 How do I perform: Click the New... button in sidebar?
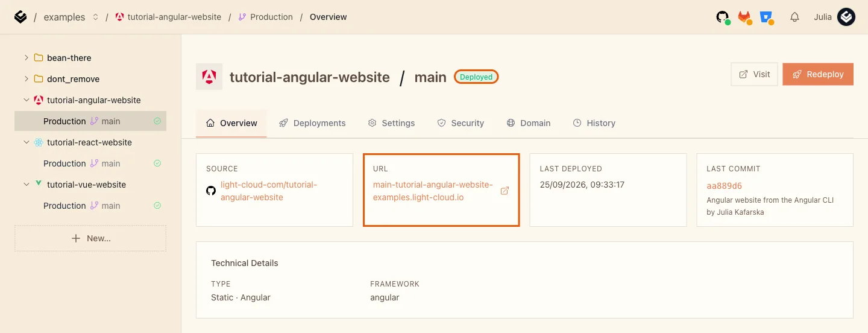pyautogui.click(x=90, y=238)
